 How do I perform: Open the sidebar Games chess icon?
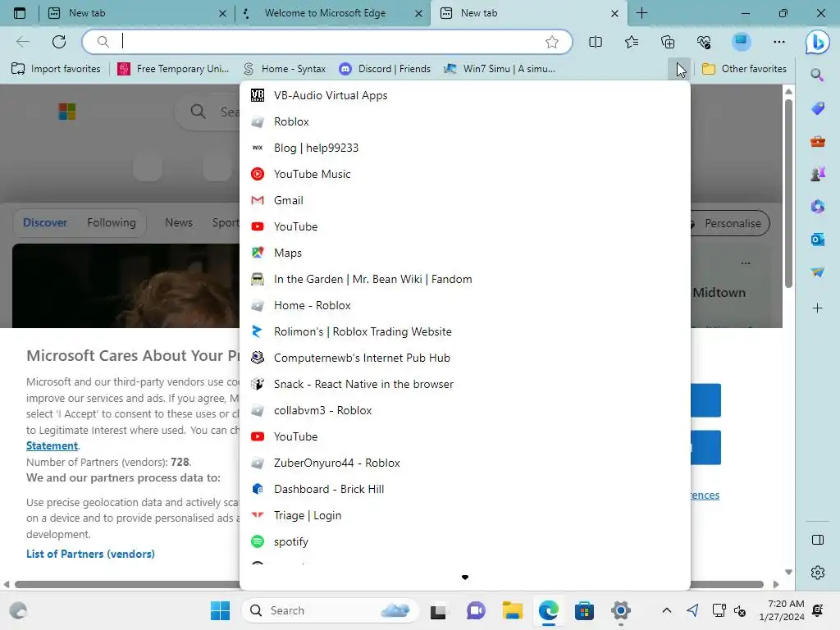tap(818, 174)
